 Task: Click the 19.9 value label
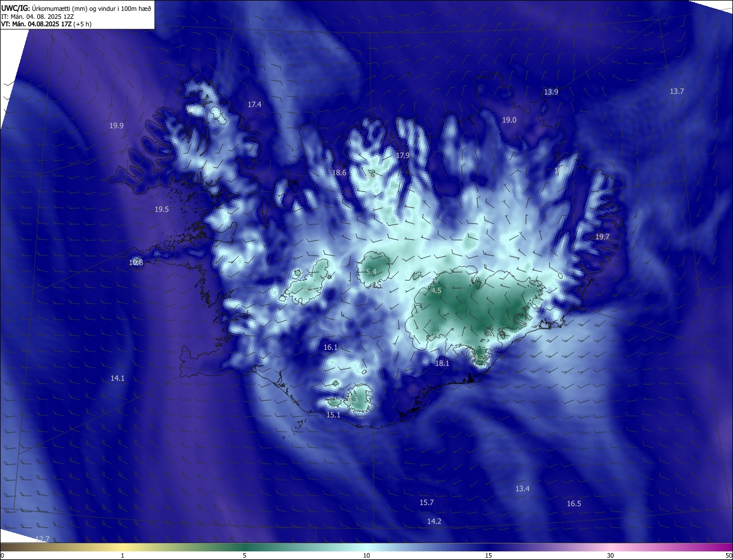[x=116, y=126]
